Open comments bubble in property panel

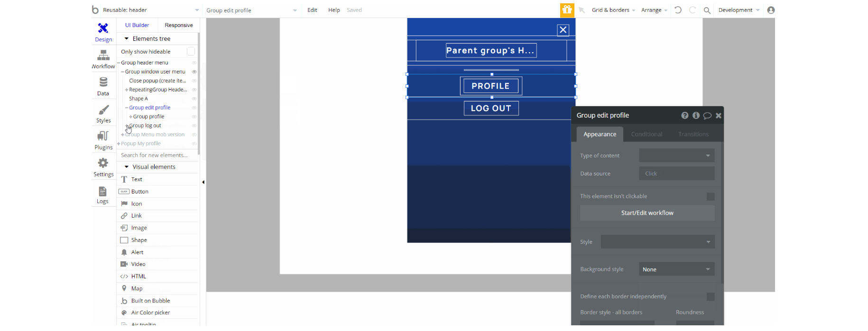[x=707, y=115]
